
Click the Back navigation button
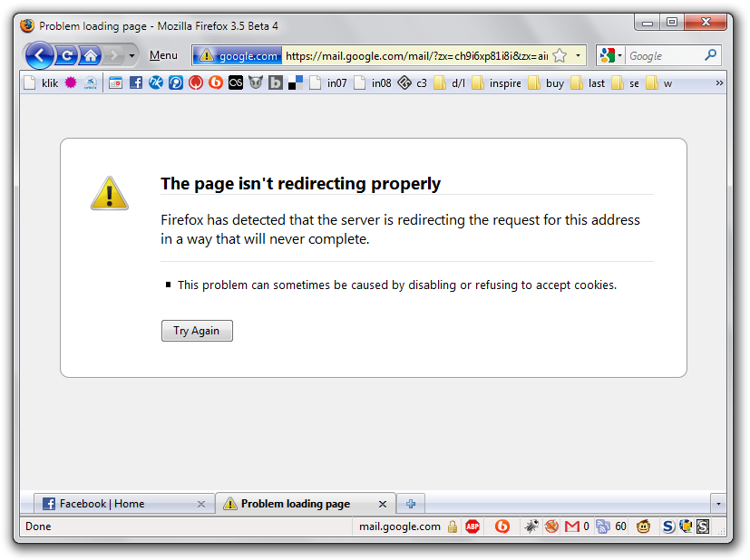[39, 56]
